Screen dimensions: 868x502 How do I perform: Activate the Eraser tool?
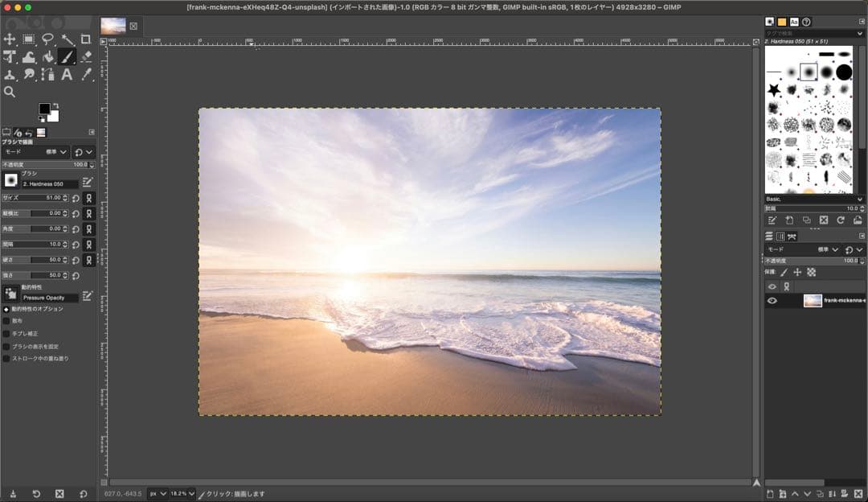tap(86, 56)
